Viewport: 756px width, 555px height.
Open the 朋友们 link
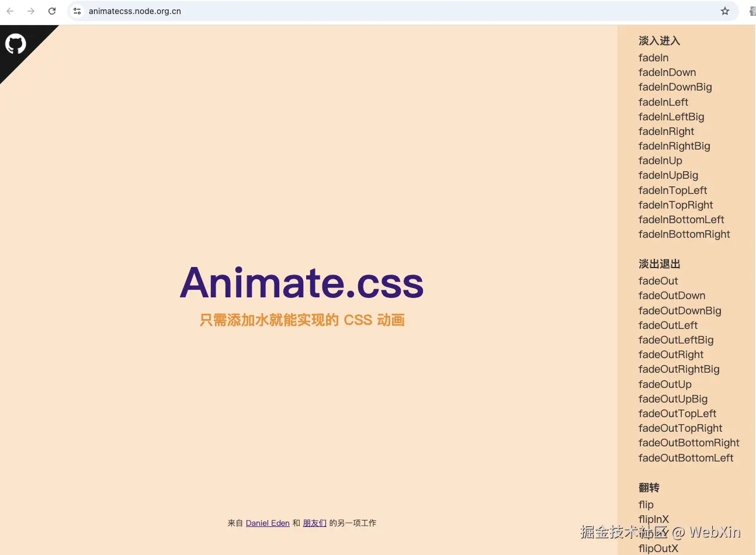pos(314,523)
